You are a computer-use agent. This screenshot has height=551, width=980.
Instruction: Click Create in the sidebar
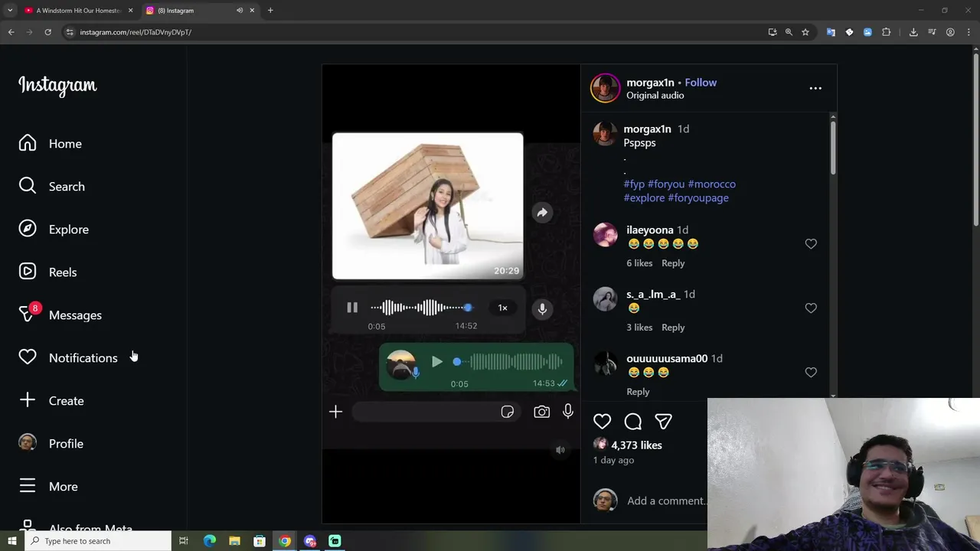pos(51,401)
